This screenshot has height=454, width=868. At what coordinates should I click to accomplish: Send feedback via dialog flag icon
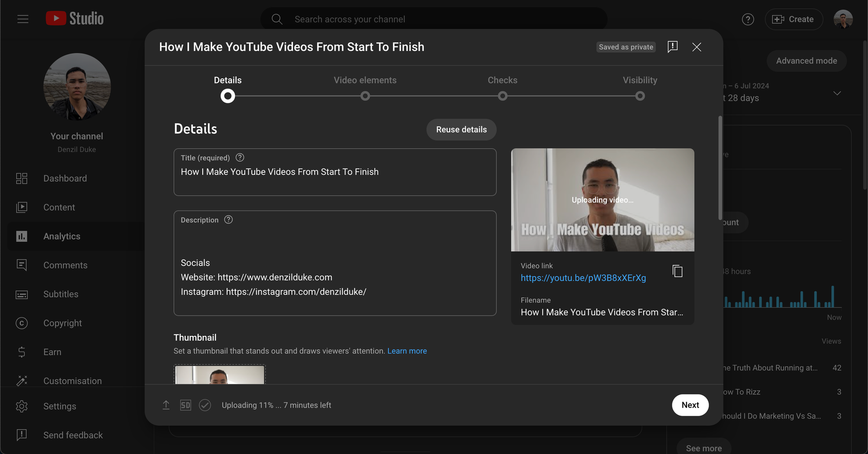(x=672, y=47)
